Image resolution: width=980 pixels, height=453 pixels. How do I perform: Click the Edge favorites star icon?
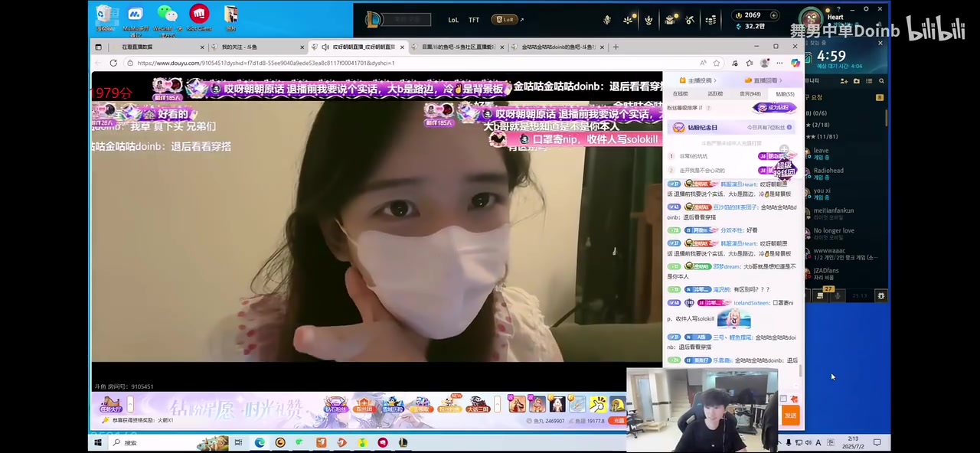(x=717, y=63)
